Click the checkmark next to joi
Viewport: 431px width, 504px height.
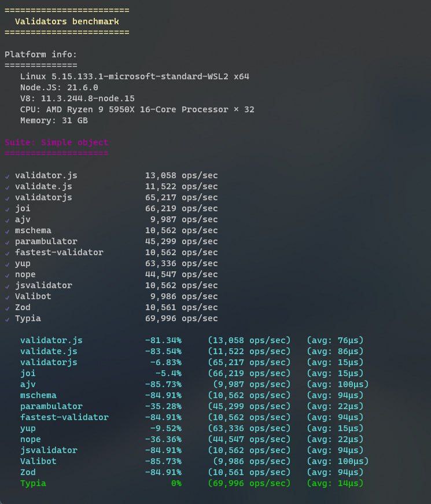7,209
